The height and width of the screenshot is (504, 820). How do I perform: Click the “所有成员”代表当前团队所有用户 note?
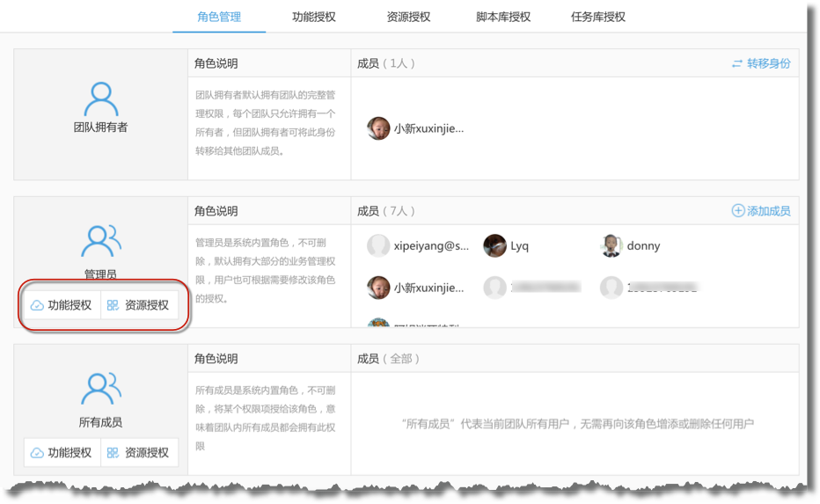(577, 423)
